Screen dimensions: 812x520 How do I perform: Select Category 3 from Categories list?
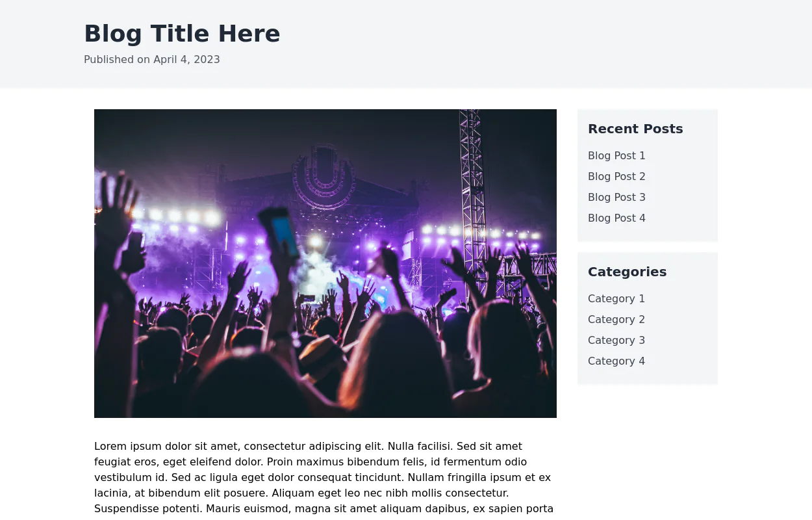(x=616, y=341)
